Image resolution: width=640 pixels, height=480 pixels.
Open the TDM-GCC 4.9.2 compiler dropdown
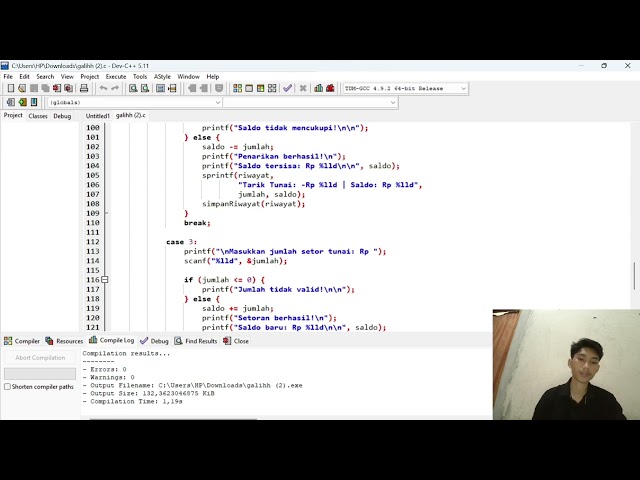coord(406,88)
